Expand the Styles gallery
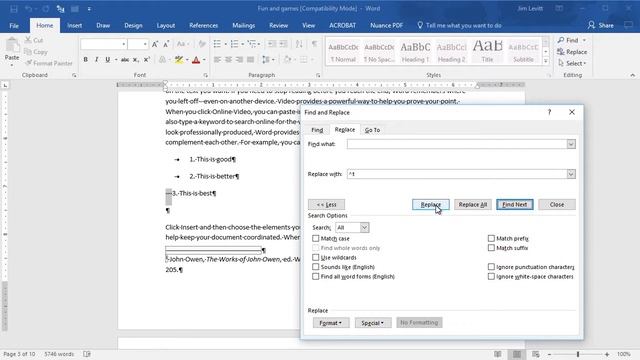Viewport: 640px width, 360px height. point(546,61)
